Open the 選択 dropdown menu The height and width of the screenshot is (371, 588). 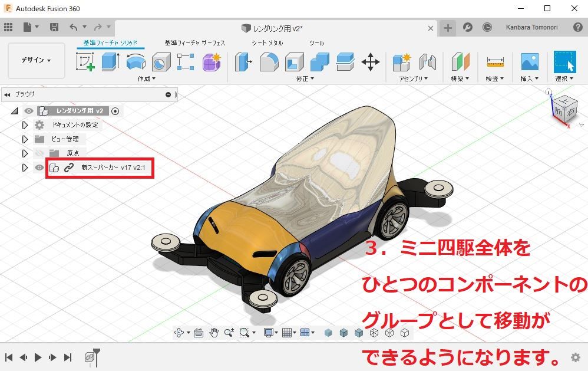click(564, 78)
